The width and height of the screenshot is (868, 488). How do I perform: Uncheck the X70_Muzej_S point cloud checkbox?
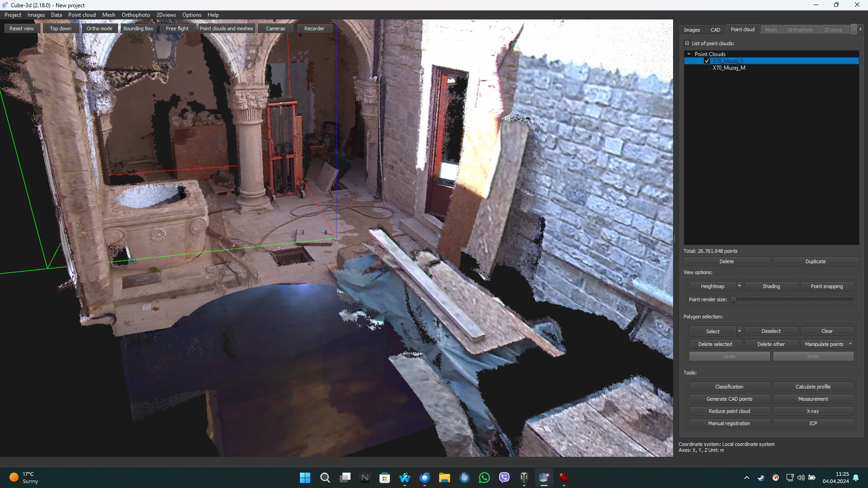(707, 61)
